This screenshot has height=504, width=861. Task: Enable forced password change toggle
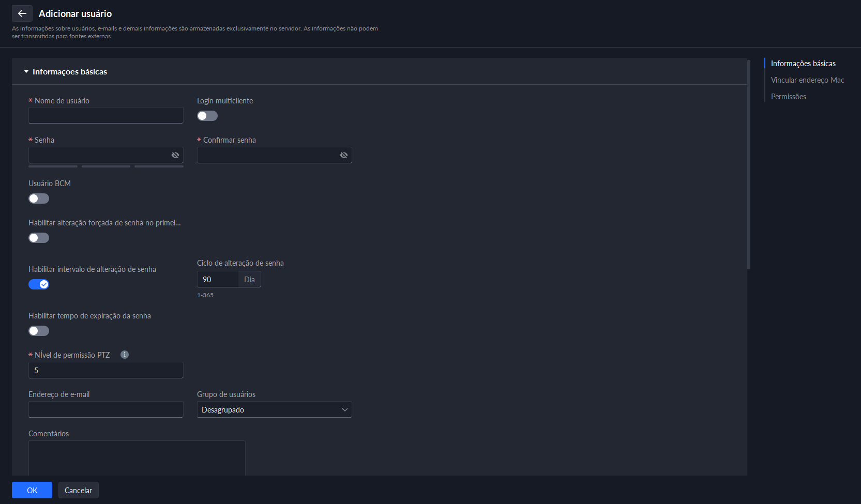click(39, 238)
